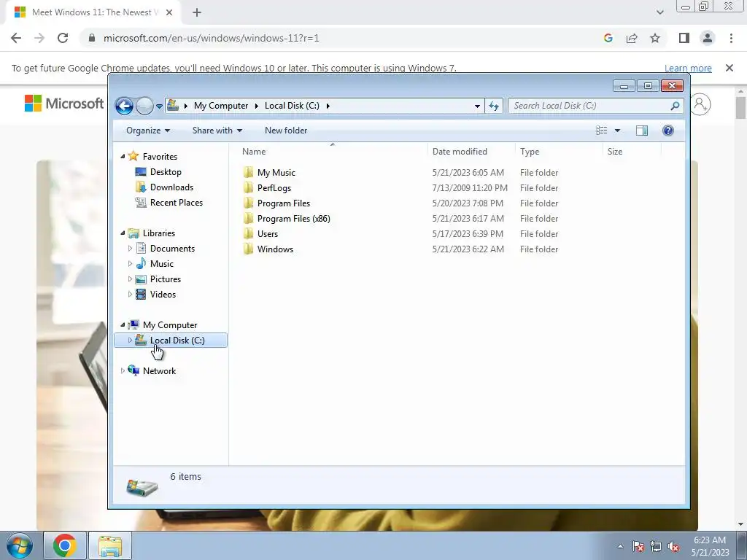Open More options arrow beside view icon

(617, 131)
